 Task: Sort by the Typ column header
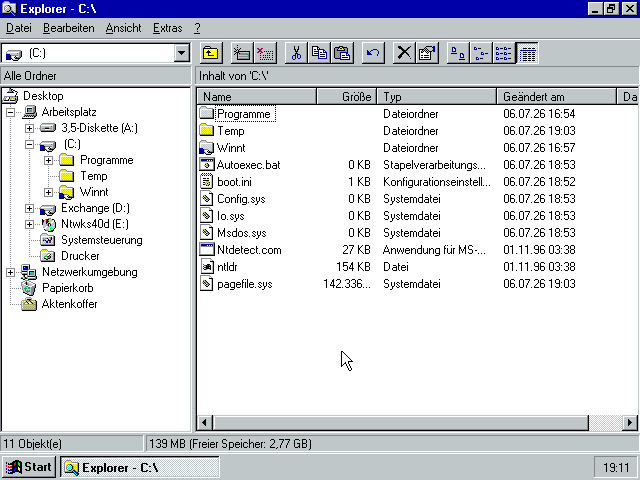tap(437, 97)
